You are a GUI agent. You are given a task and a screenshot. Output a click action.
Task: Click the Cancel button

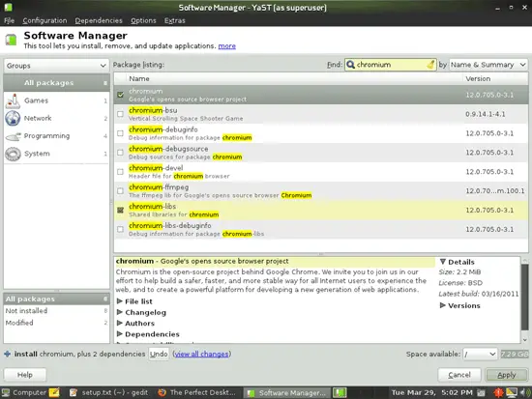459,375
